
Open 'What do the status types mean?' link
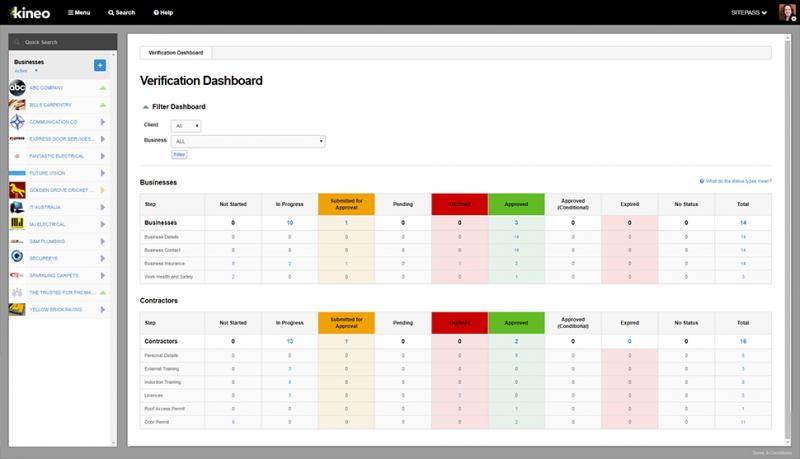[x=736, y=181]
